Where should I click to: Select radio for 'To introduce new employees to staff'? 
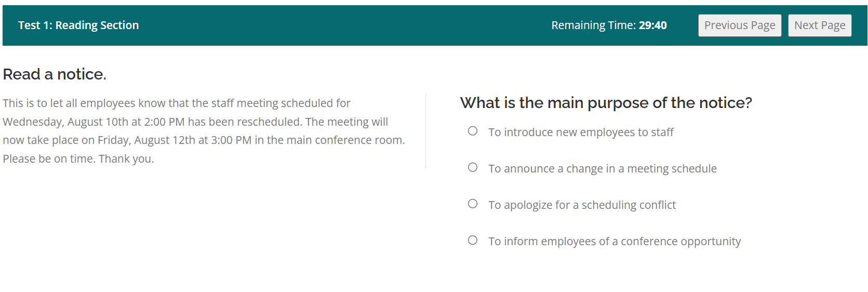point(473,131)
